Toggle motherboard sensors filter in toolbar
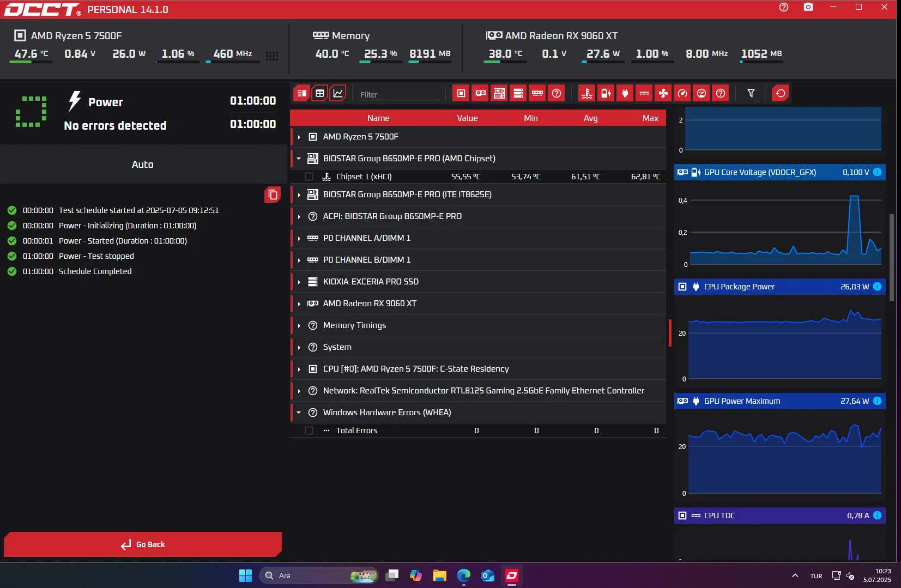The width and height of the screenshot is (901, 588). [x=499, y=93]
